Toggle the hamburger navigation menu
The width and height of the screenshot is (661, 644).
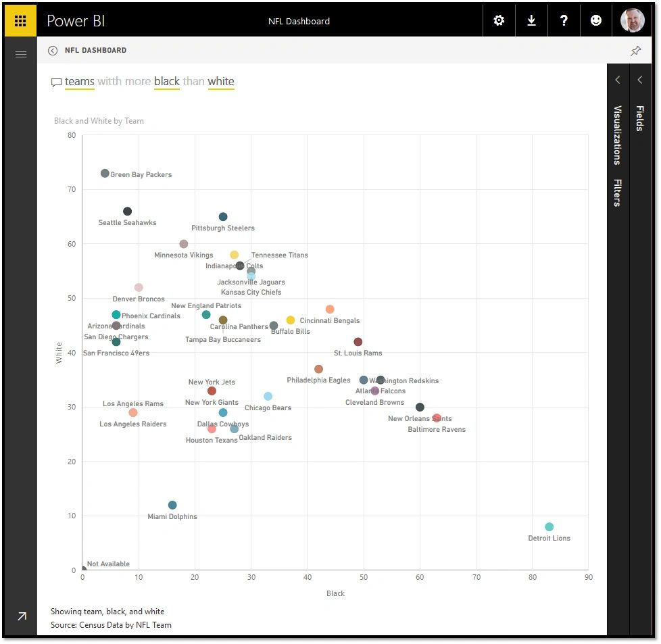coord(20,54)
